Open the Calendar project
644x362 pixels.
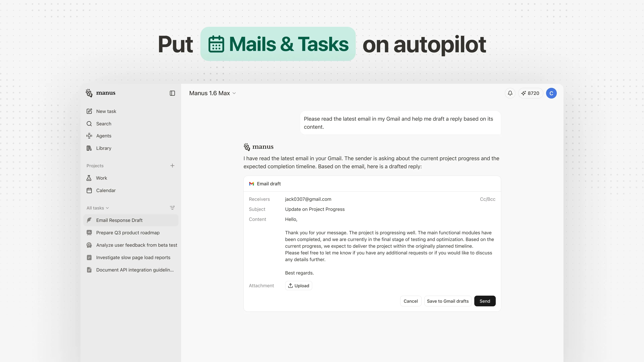point(130,190)
